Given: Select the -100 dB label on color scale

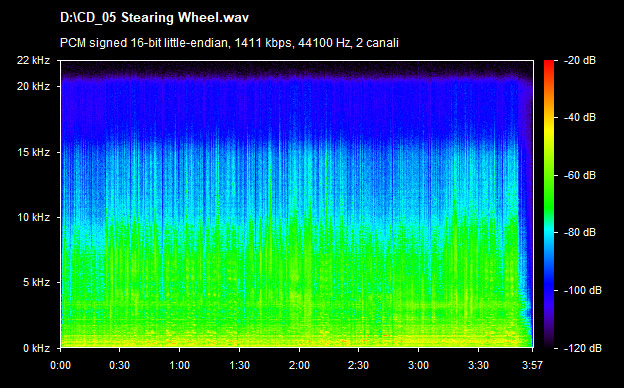Looking at the screenshot, I should click(583, 290).
